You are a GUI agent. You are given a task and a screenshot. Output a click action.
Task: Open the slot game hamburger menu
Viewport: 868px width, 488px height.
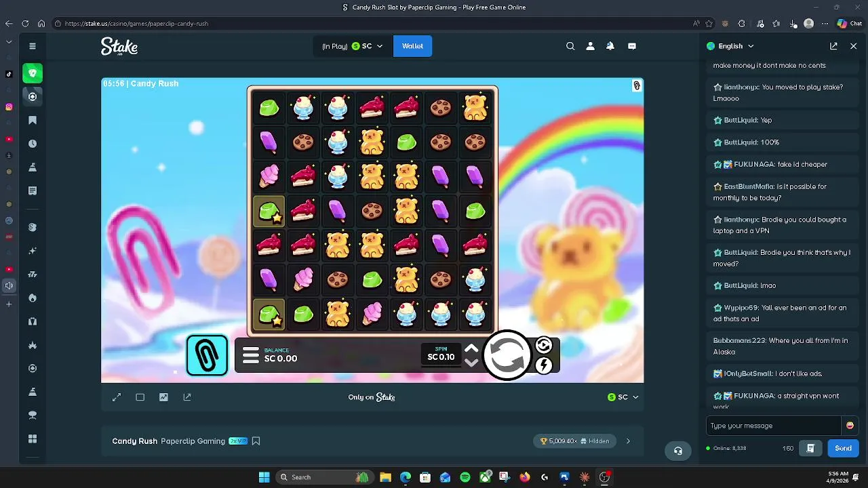coord(251,355)
